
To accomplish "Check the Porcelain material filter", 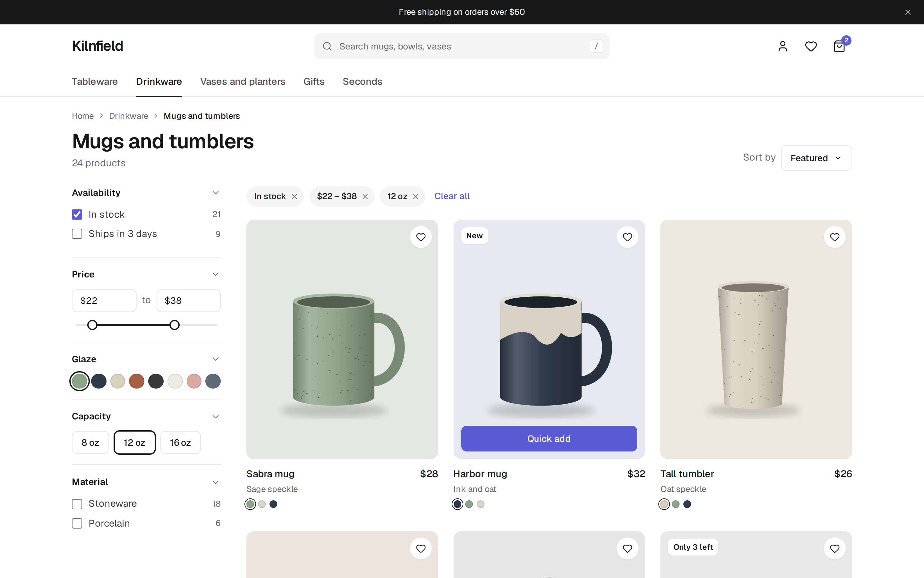I will 77,523.
